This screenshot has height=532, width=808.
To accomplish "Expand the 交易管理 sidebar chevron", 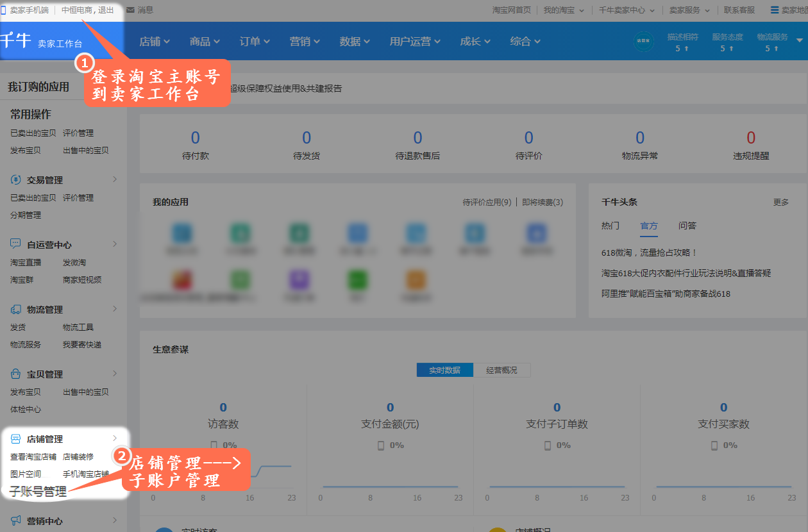I will [x=115, y=179].
